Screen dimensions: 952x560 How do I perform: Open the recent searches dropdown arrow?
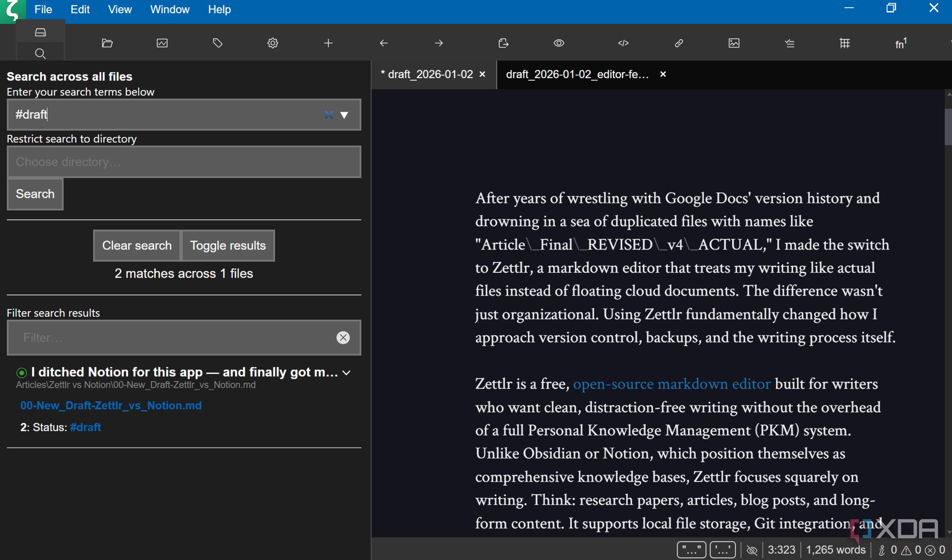point(344,115)
